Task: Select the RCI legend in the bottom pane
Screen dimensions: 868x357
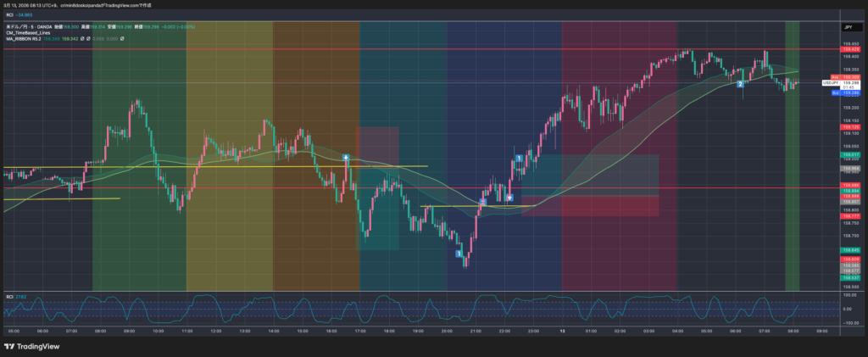Action: (x=10, y=296)
